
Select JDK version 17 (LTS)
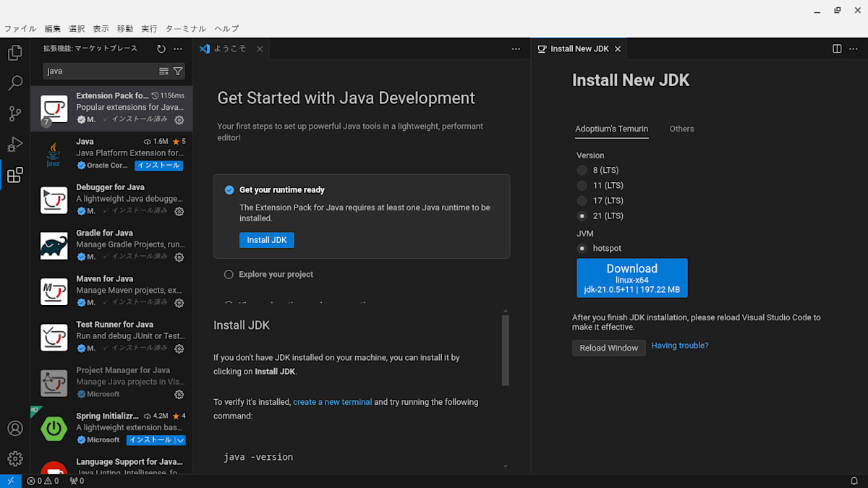pos(582,201)
